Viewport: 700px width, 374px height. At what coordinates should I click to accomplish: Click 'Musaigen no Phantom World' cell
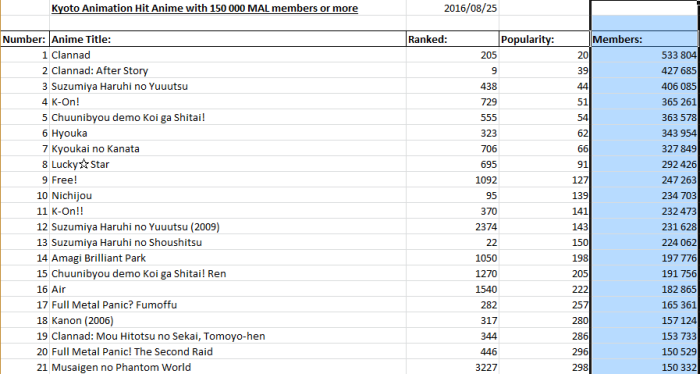pos(228,367)
